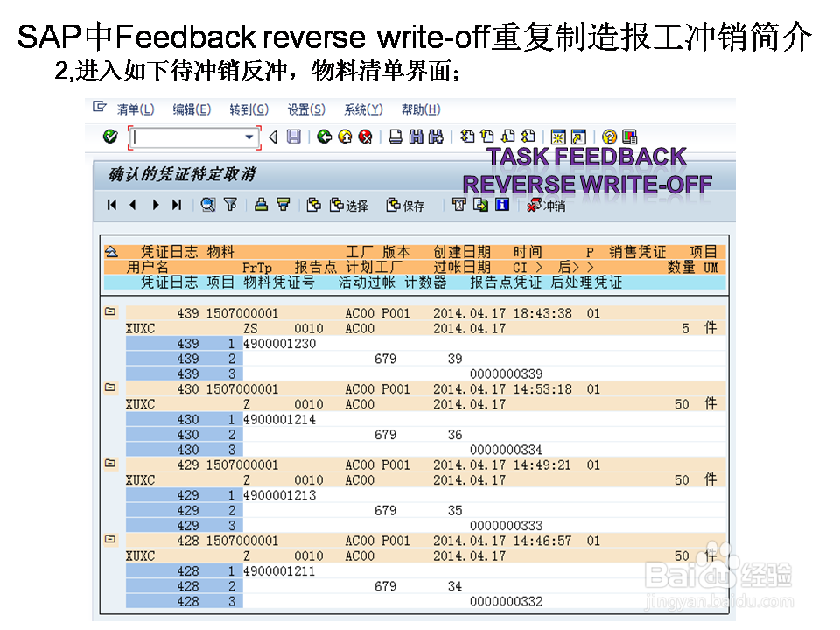Click the yellow Help question mark icon
The height and width of the screenshot is (630, 840).
point(609,136)
